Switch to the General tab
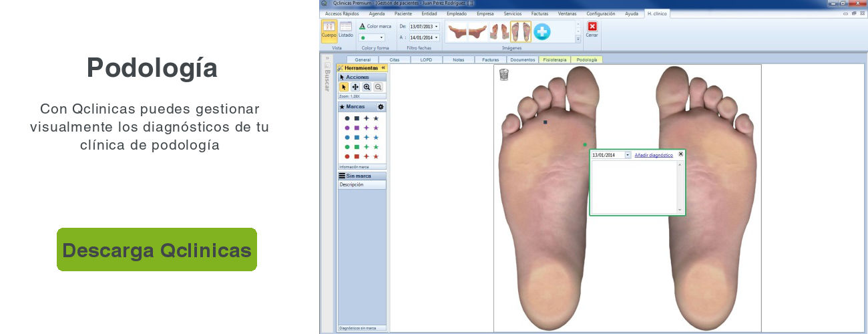The height and width of the screenshot is (334, 868). pyautogui.click(x=363, y=59)
